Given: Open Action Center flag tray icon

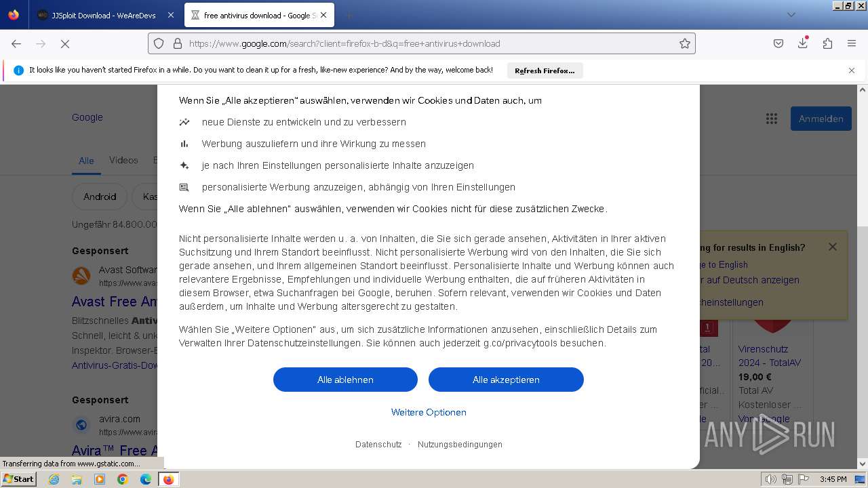Looking at the screenshot, I should [x=804, y=479].
